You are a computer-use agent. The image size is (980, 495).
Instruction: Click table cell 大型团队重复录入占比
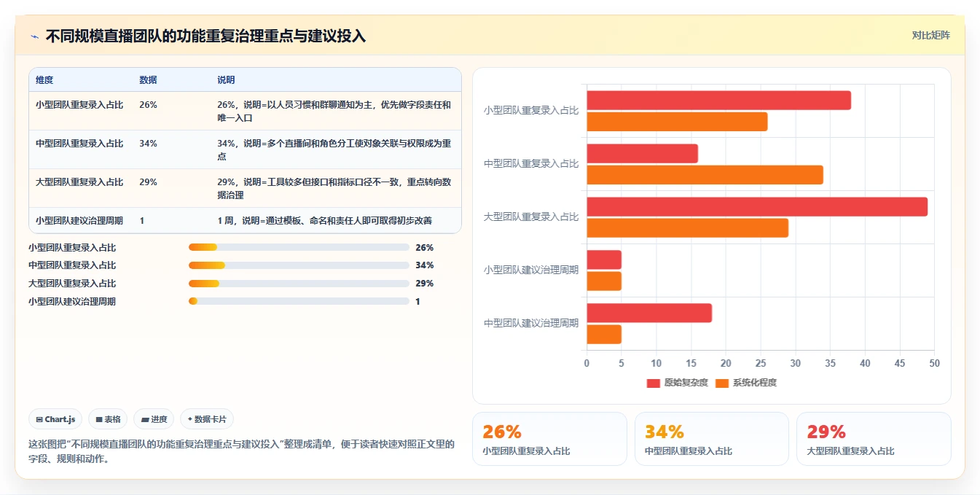pyautogui.click(x=79, y=182)
